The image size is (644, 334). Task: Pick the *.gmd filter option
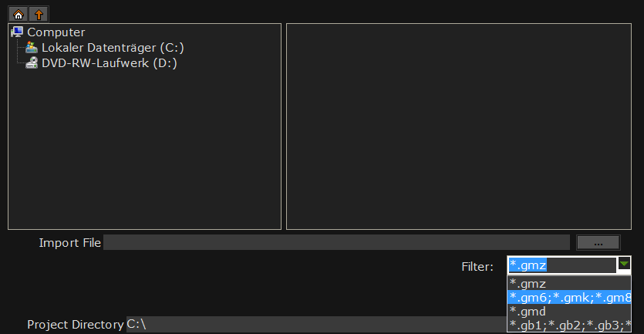(x=569, y=312)
